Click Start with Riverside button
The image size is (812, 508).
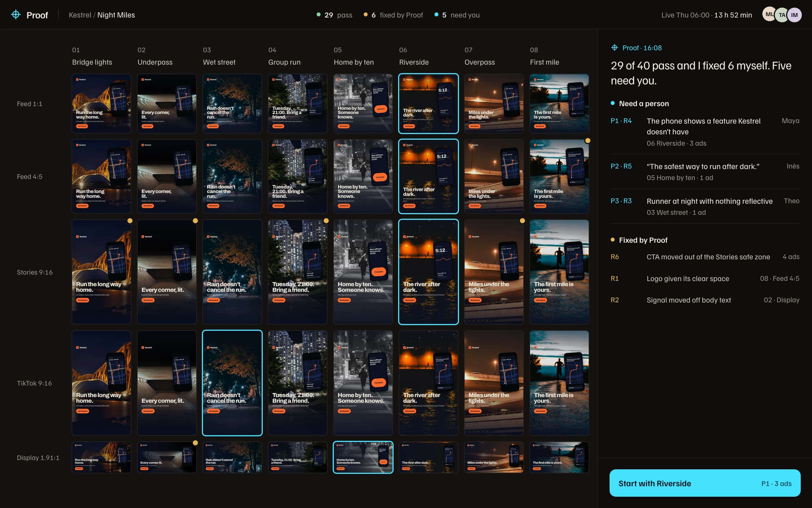[x=705, y=483]
